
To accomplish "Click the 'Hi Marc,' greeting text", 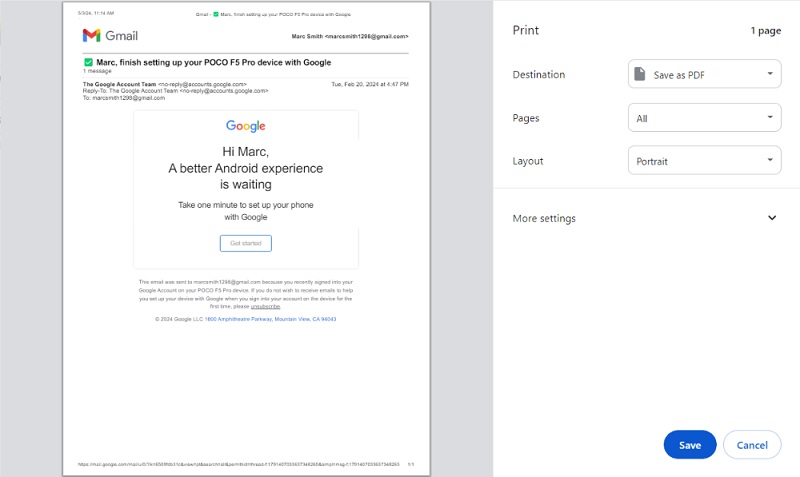I will click(x=245, y=152).
